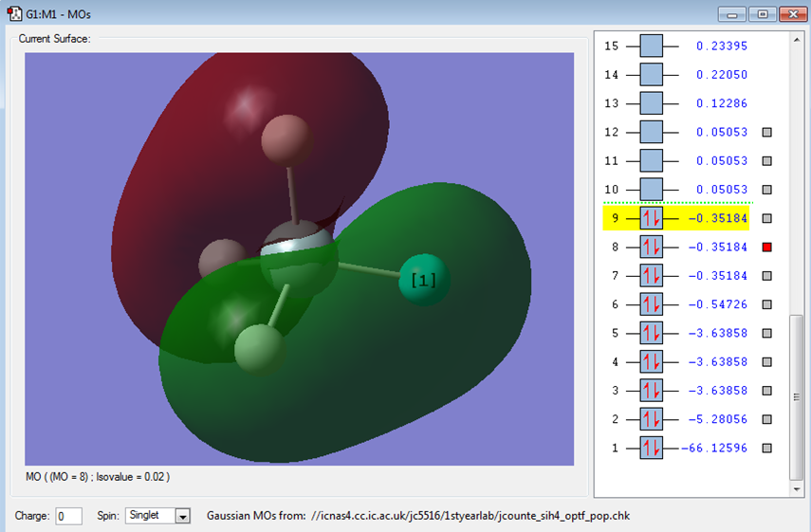Toggle the surface square next to MO 12
Viewport: 811px width, 532px height.
(x=767, y=133)
